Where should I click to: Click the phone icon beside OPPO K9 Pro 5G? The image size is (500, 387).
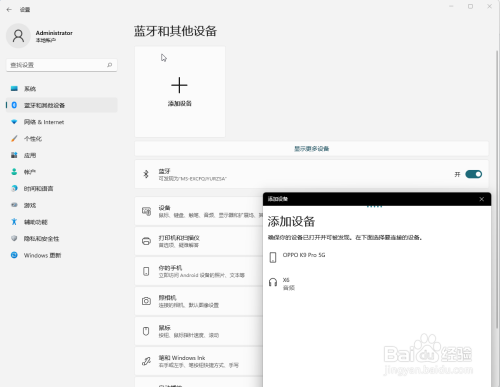273,257
